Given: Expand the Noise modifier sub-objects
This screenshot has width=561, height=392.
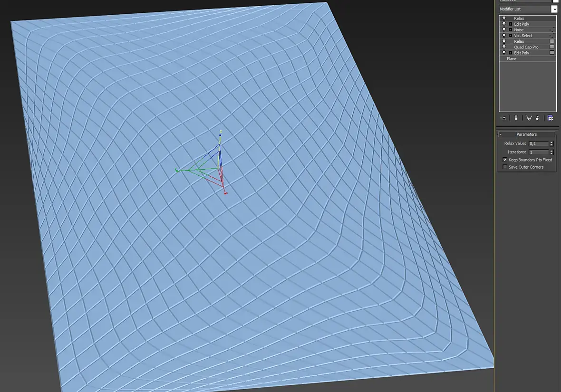Looking at the screenshot, I should click(511, 29).
